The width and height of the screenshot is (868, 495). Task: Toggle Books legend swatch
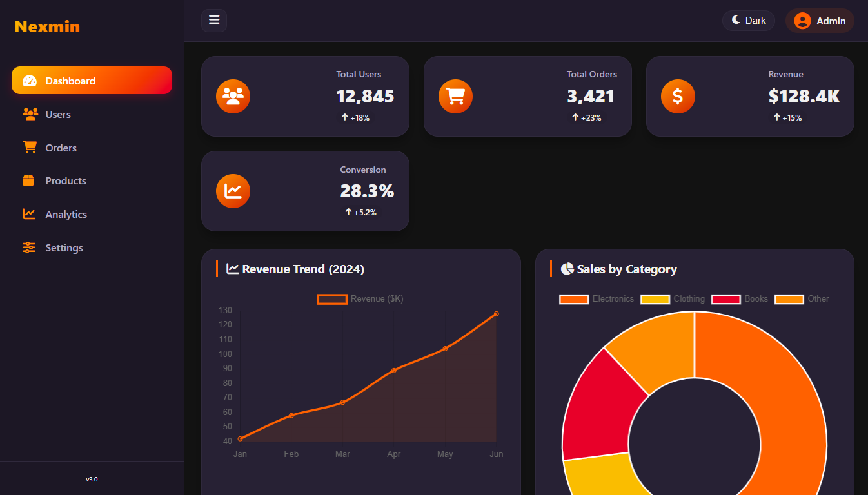pos(725,299)
